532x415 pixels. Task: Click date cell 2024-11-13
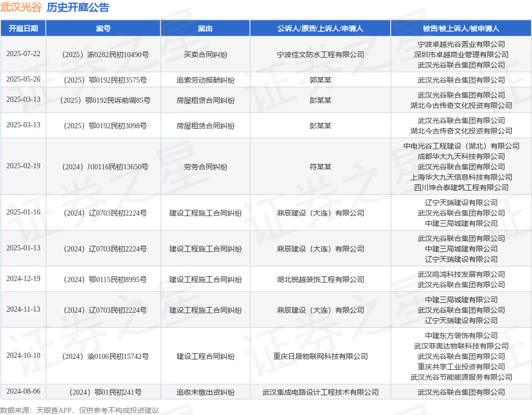pyautogui.click(x=23, y=310)
